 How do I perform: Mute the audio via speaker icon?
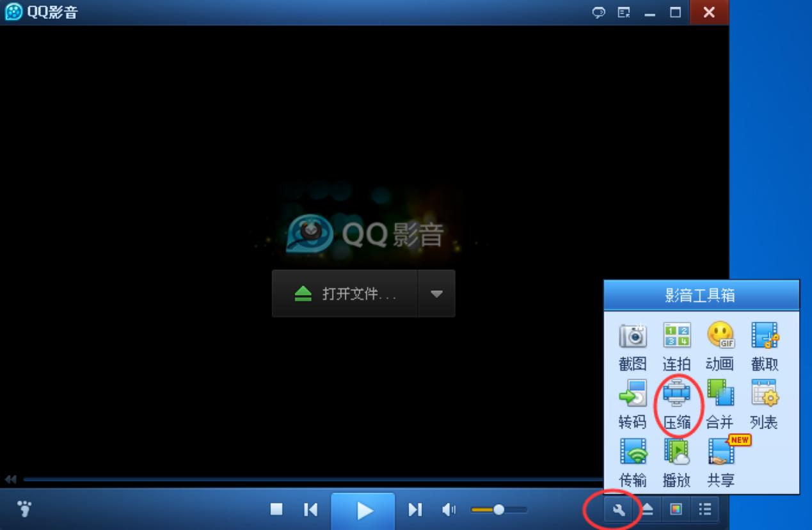pyautogui.click(x=449, y=510)
